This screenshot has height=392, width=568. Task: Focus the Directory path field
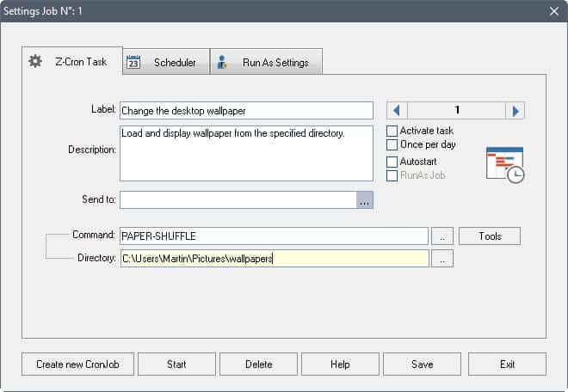[x=274, y=259]
